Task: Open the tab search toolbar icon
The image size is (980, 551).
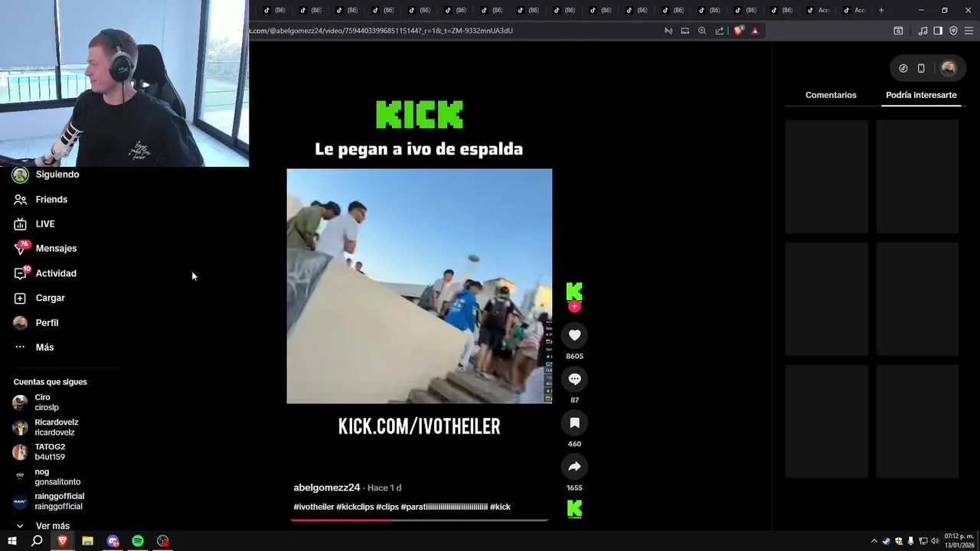Action: 898,31
